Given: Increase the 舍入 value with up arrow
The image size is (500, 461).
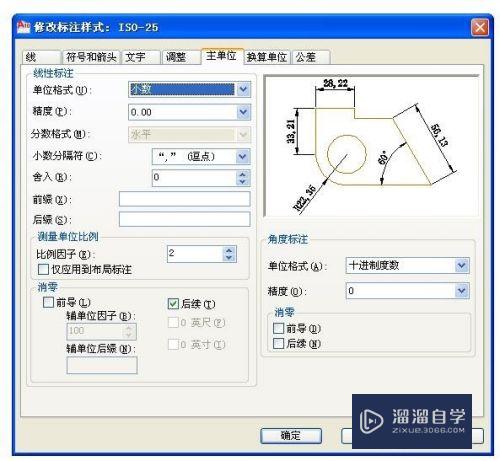Looking at the screenshot, I should [x=243, y=174].
